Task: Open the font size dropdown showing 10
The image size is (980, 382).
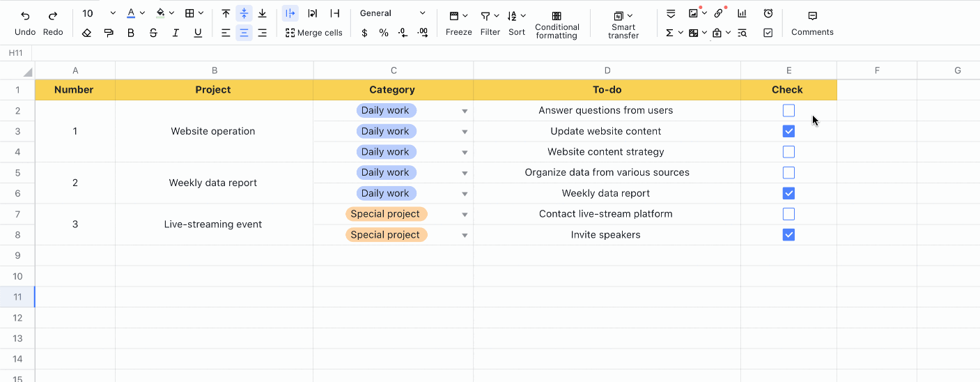Action: point(98,13)
